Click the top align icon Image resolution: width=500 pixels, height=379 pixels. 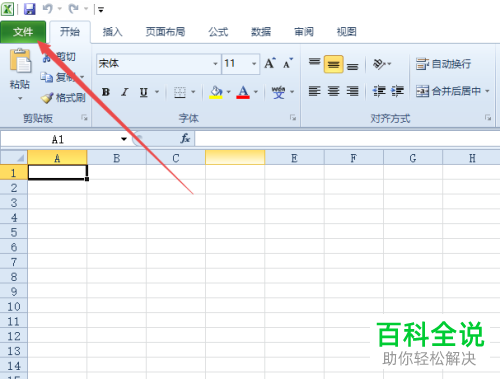(x=314, y=63)
